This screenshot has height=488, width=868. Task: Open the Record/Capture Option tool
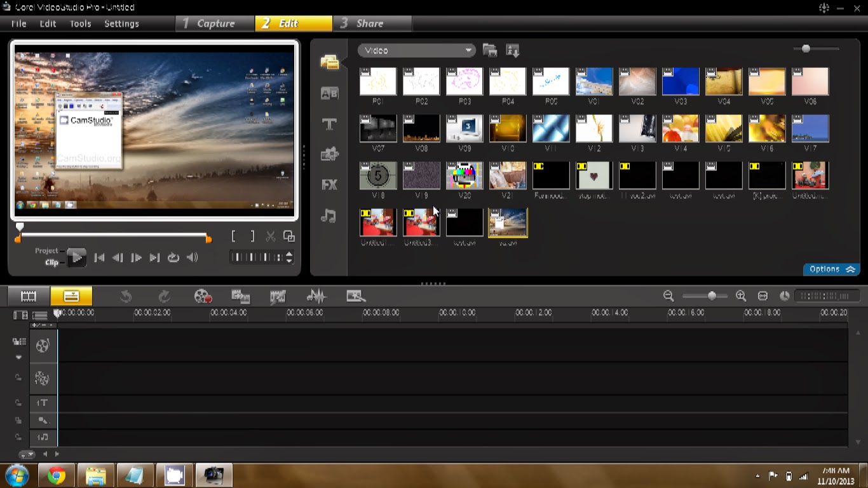tap(202, 296)
